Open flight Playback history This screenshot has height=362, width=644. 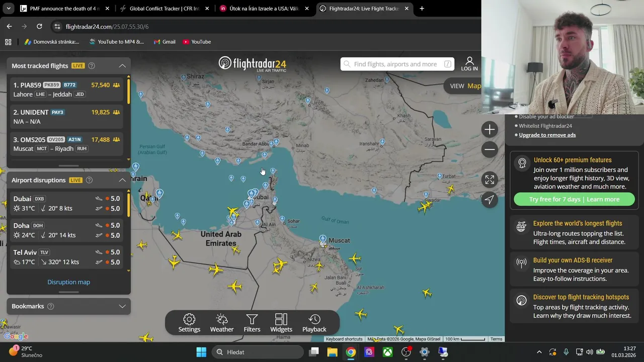314,323
